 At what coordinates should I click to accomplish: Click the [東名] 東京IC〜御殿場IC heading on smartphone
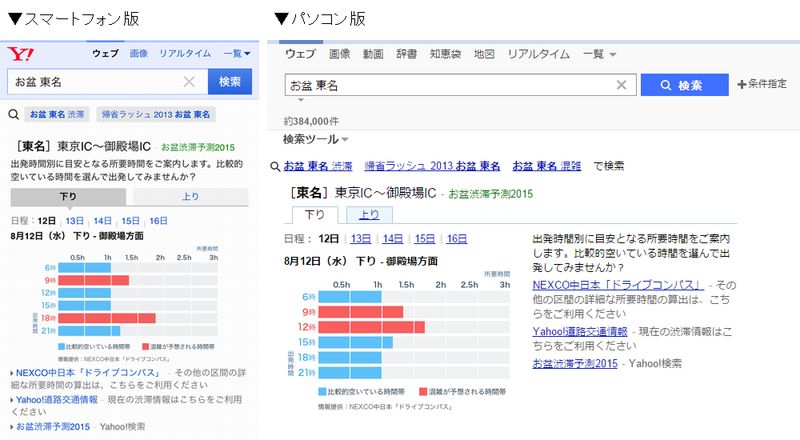coord(81,147)
